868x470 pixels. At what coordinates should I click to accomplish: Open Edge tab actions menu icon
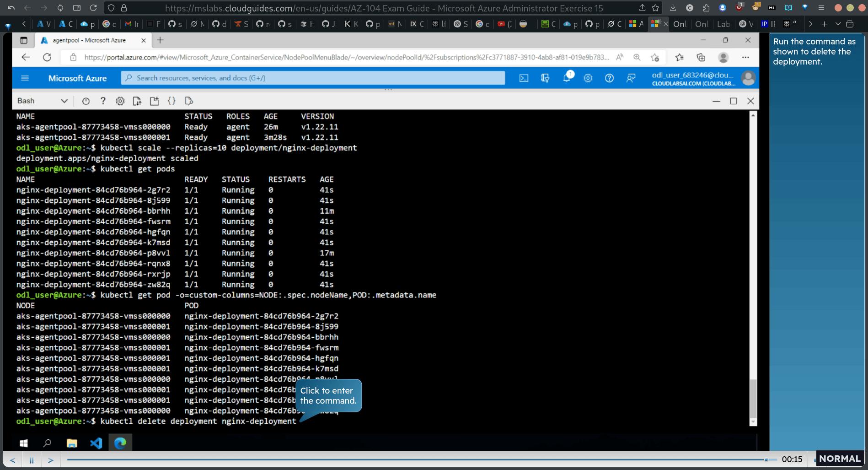(24, 40)
